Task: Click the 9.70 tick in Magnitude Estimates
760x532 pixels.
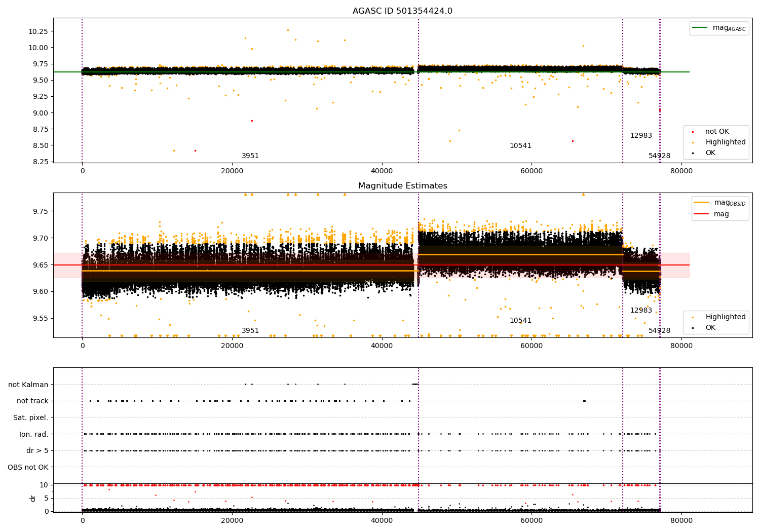Action: tap(40, 238)
